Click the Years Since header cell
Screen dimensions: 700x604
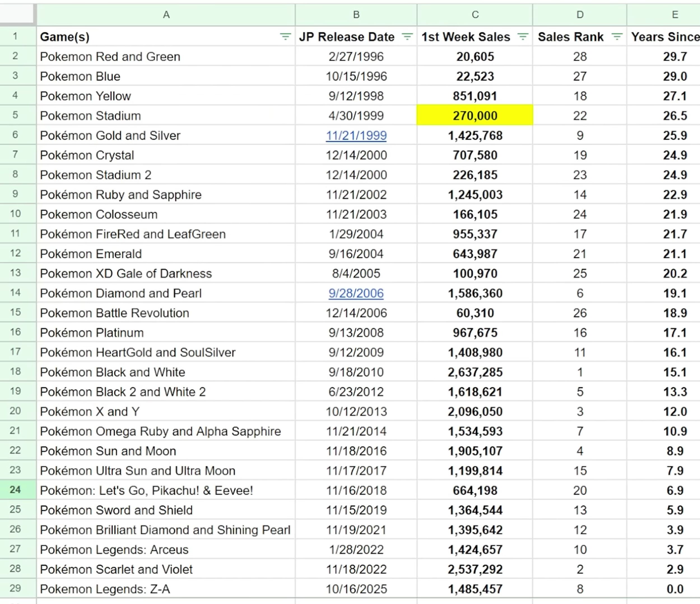pos(664,36)
